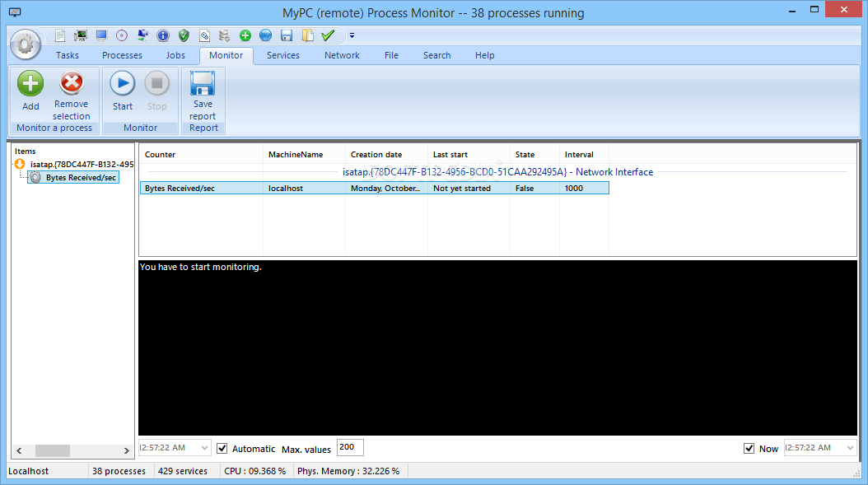Sort by Creation date column header

[x=386, y=155]
